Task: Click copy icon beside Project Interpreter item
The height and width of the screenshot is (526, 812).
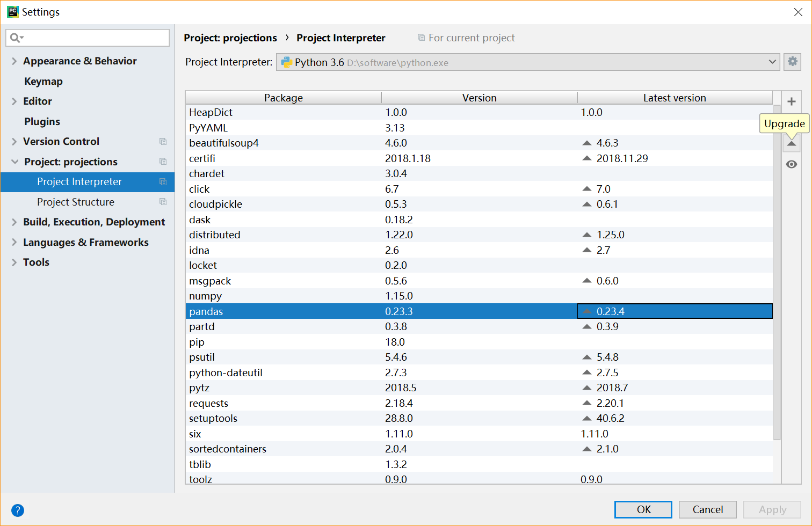Action: coord(163,182)
